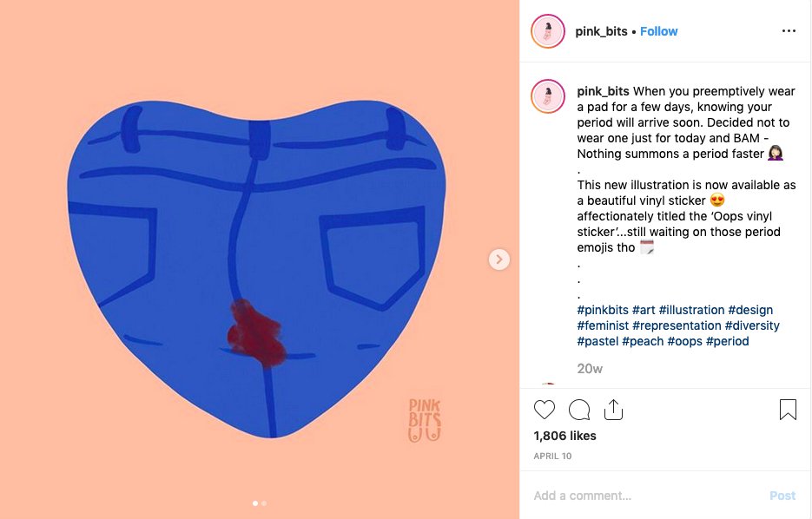Image resolution: width=812 pixels, height=519 pixels.
Task: Follow the pink_bits account
Action: pyautogui.click(x=658, y=31)
